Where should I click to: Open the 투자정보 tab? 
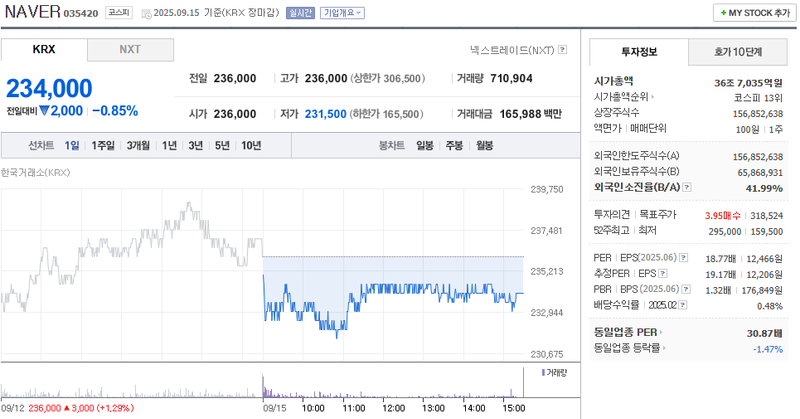(x=639, y=52)
